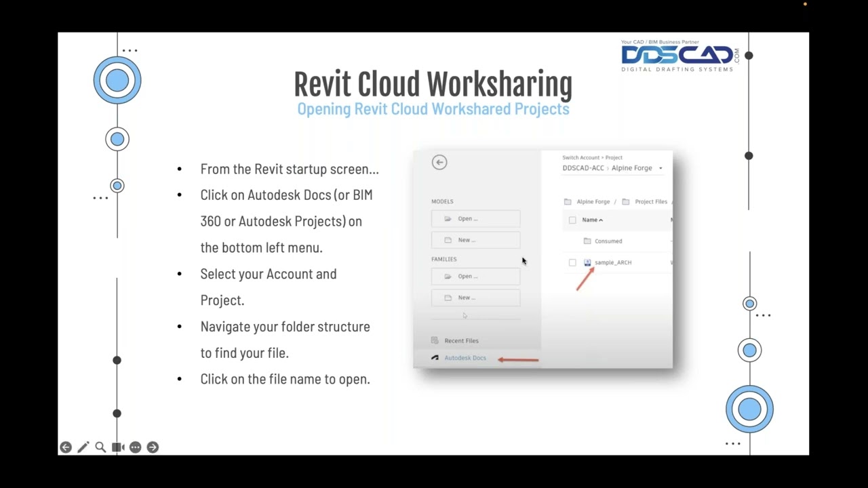Expand the DDSCAD-ACC Alpine Forge project dropdown
The height and width of the screenshot is (488, 868).
tap(660, 168)
